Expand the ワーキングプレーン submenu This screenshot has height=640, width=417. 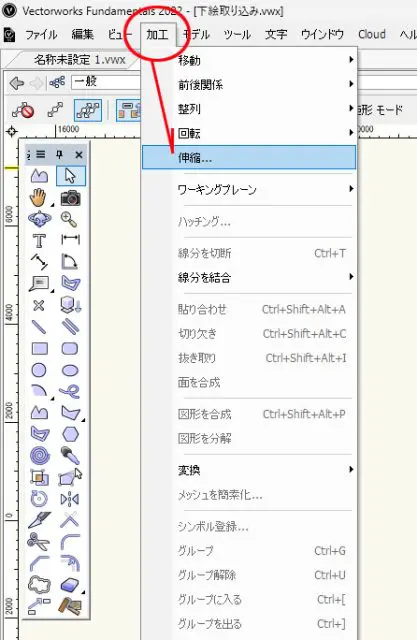point(249,189)
